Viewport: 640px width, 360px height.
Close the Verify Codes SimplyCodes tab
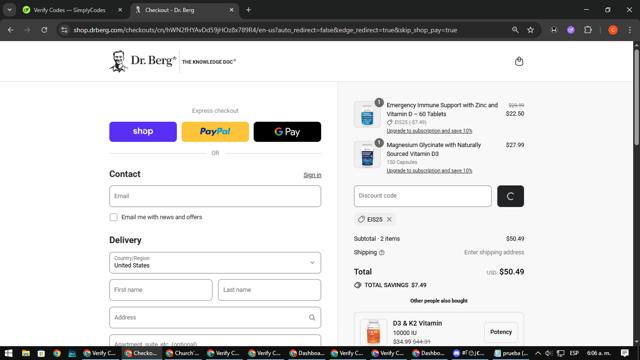(120, 10)
